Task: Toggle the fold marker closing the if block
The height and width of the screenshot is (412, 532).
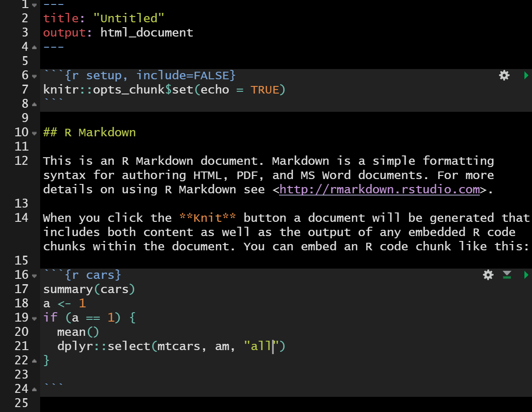Action: click(33, 360)
